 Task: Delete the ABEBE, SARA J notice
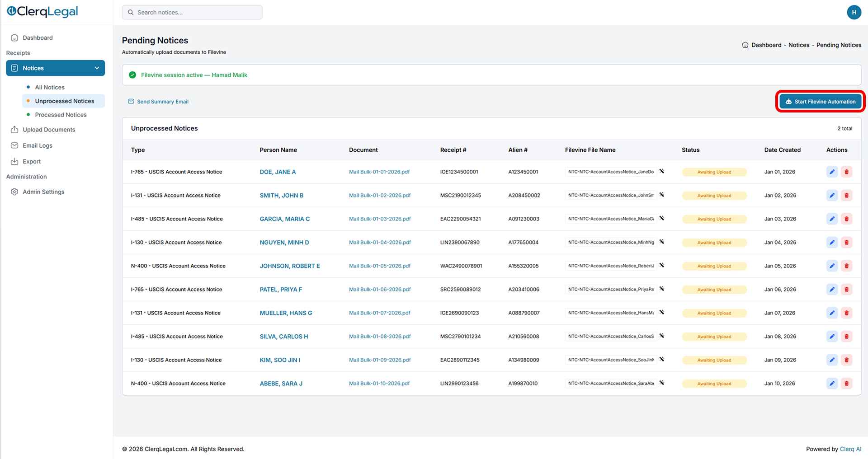click(x=847, y=384)
